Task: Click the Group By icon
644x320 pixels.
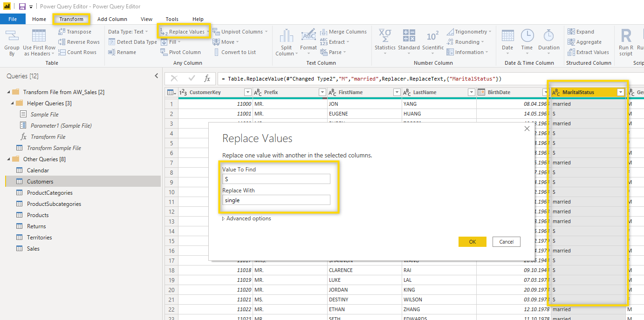Action: [x=12, y=36]
